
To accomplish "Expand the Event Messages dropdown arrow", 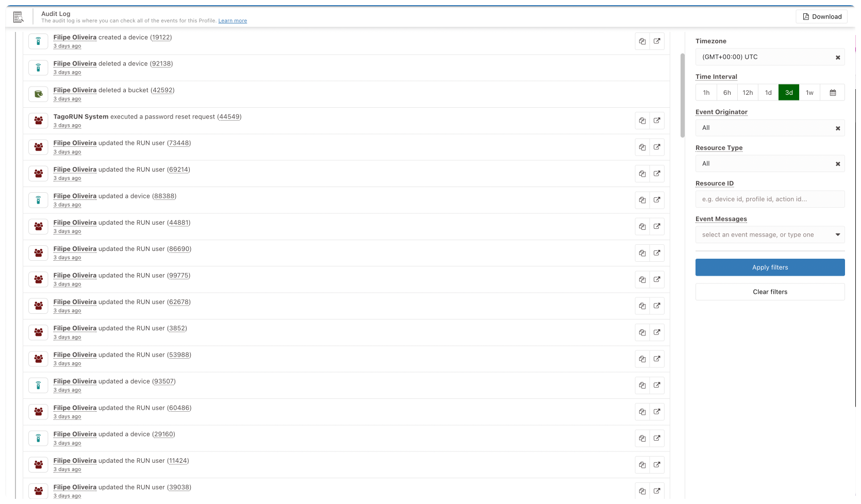I will (838, 235).
